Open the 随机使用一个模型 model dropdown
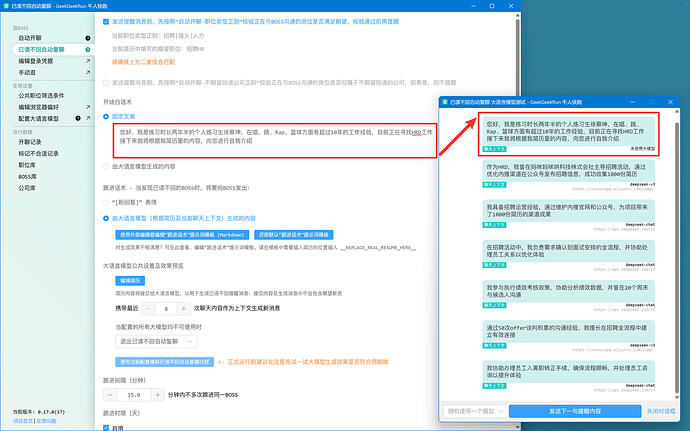 pyautogui.click(x=475, y=411)
